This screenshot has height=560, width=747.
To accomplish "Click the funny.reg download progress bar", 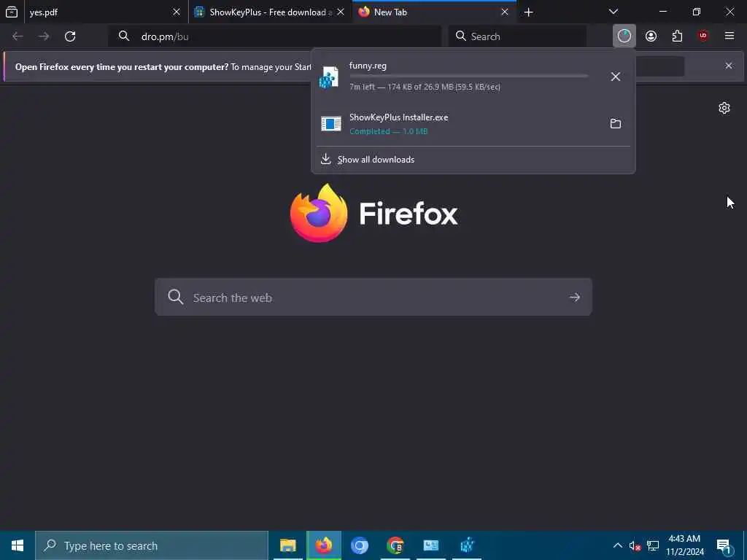I will point(469,76).
